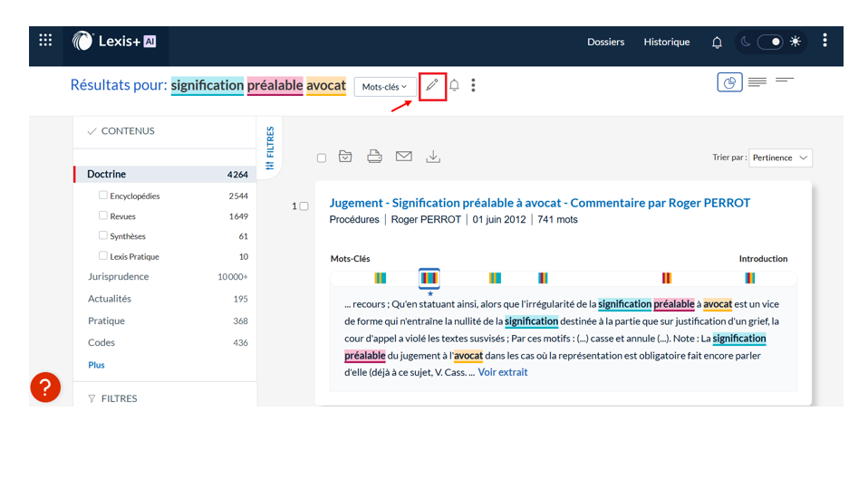Check the Encyclopédies filter checkbox
Viewport: 868px width, 478px height.
point(103,196)
